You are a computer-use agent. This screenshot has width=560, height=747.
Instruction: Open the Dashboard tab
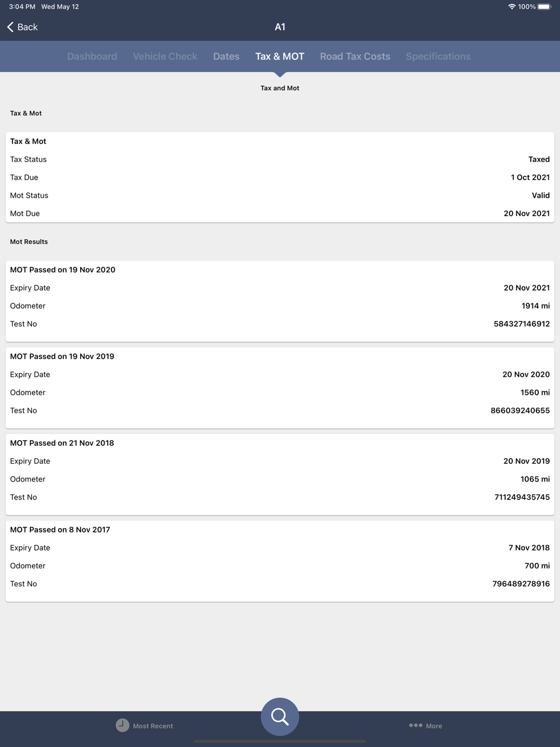pyautogui.click(x=92, y=57)
